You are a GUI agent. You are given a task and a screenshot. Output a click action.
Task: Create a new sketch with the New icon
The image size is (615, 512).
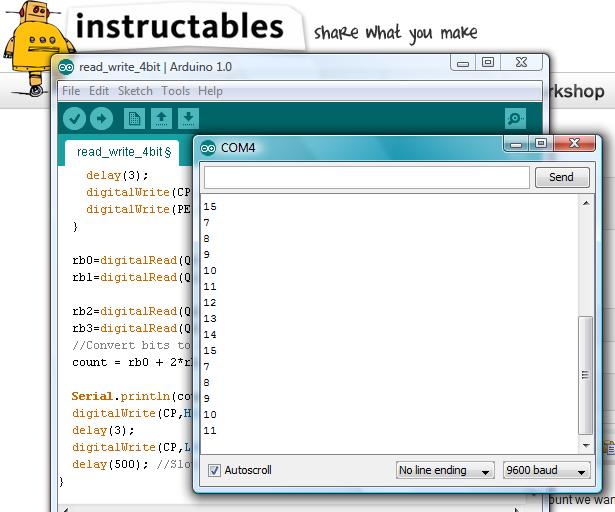134,118
